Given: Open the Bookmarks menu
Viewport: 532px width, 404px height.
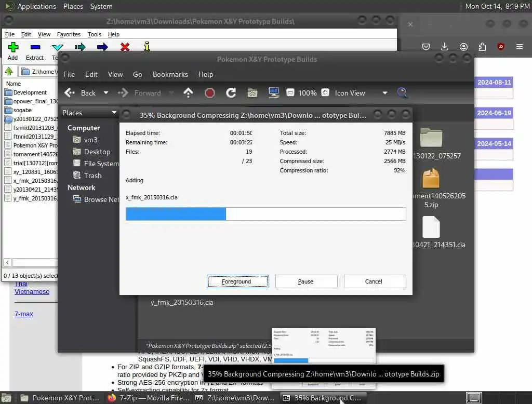Looking at the screenshot, I should pos(170,74).
